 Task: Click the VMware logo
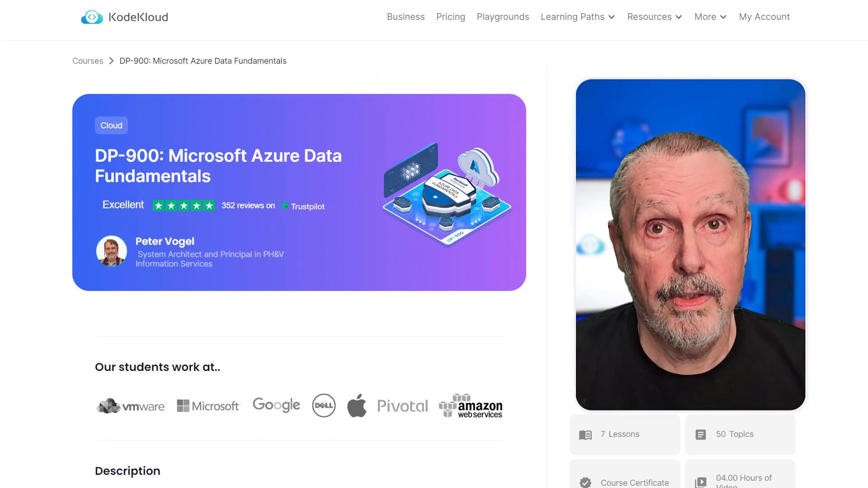(x=130, y=406)
